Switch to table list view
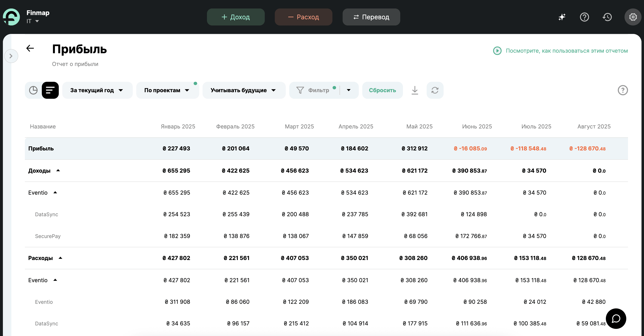Viewport: 644px width, 336px height. coord(50,90)
